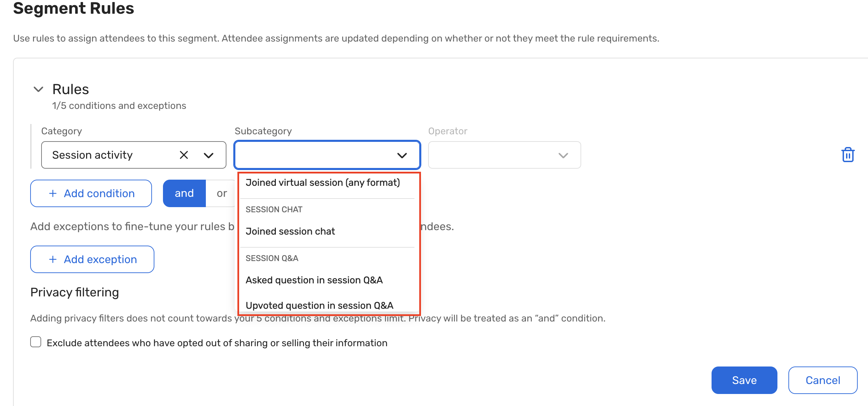Save the segment rules
868x406 pixels.
(744, 380)
